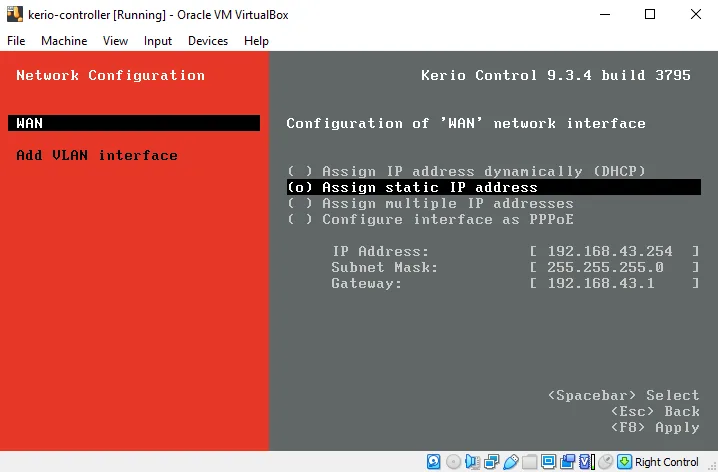The image size is (718, 472).
Task: Select Assign static IP address option
Action: 494,187
